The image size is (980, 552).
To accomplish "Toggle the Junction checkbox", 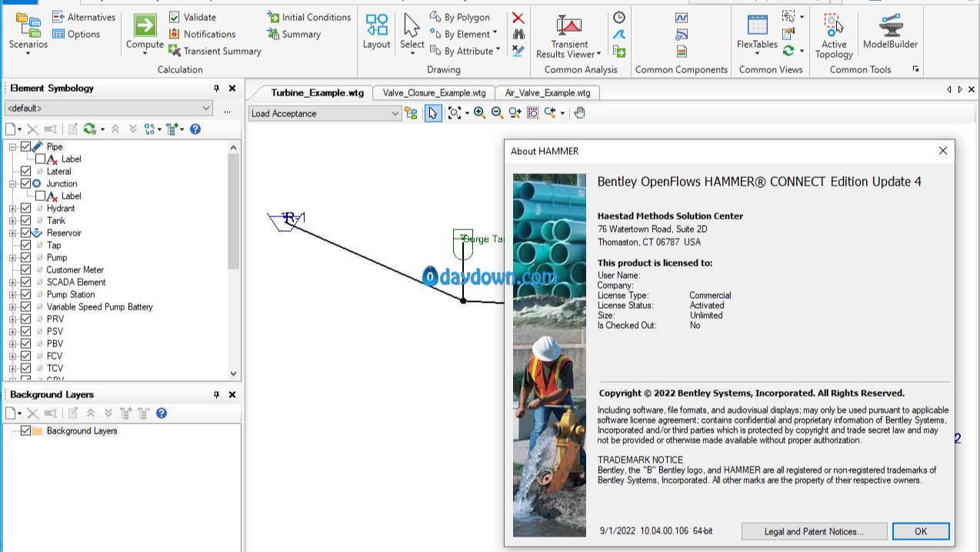I will pos(26,183).
